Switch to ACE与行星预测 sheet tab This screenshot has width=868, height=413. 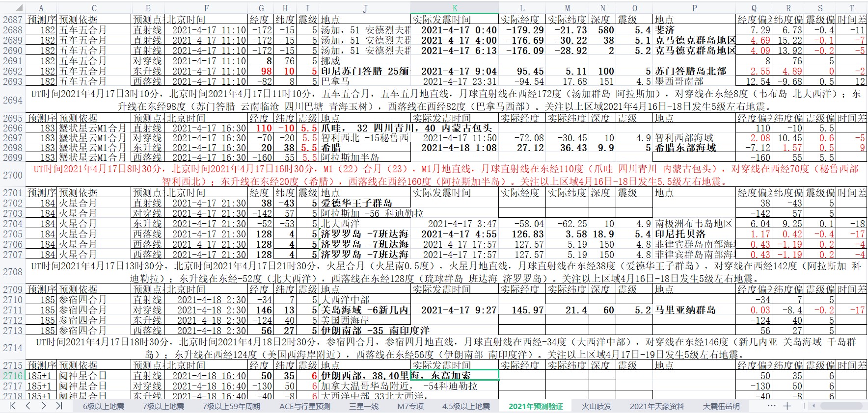point(304,406)
